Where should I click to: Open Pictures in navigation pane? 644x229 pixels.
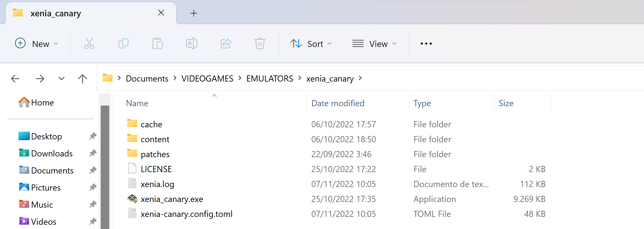click(x=40, y=188)
